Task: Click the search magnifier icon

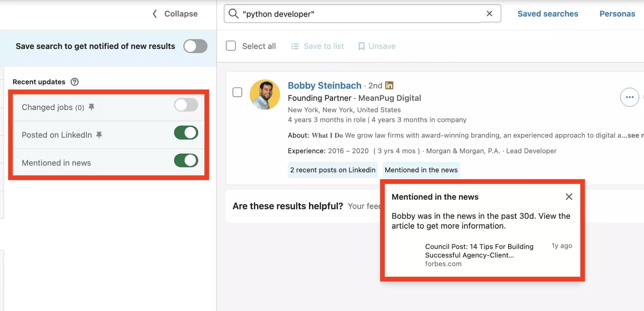Action: (233, 14)
